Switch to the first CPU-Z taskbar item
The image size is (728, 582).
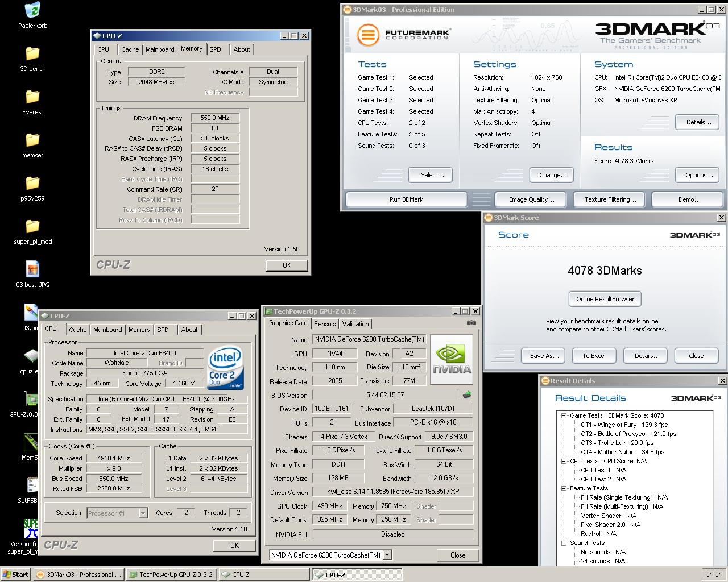[x=264, y=575]
